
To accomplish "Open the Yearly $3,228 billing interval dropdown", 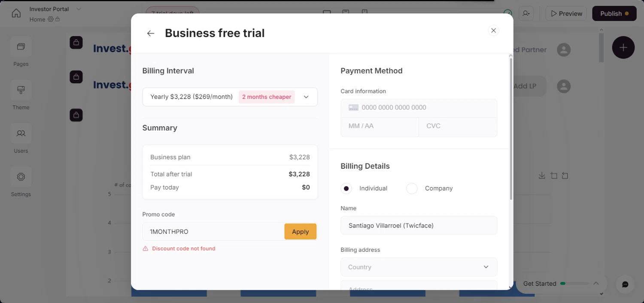I will point(230,97).
